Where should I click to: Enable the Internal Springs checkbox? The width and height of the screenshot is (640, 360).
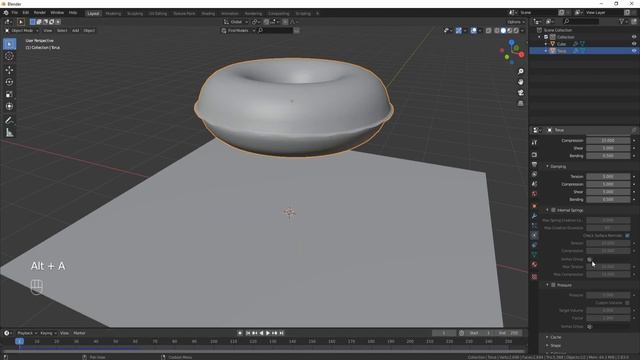tap(553, 210)
